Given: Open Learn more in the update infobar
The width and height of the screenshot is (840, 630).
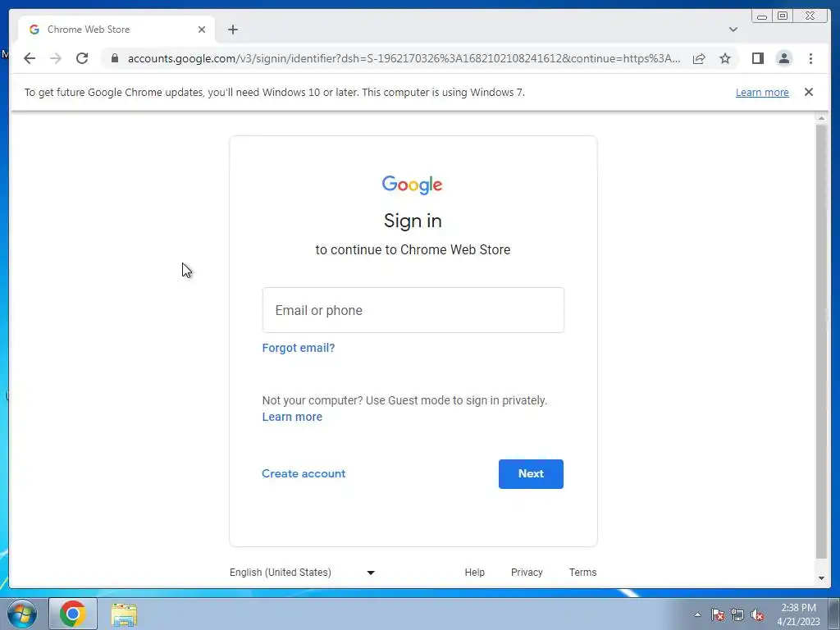Looking at the screenshot, I should click(762, 92).
